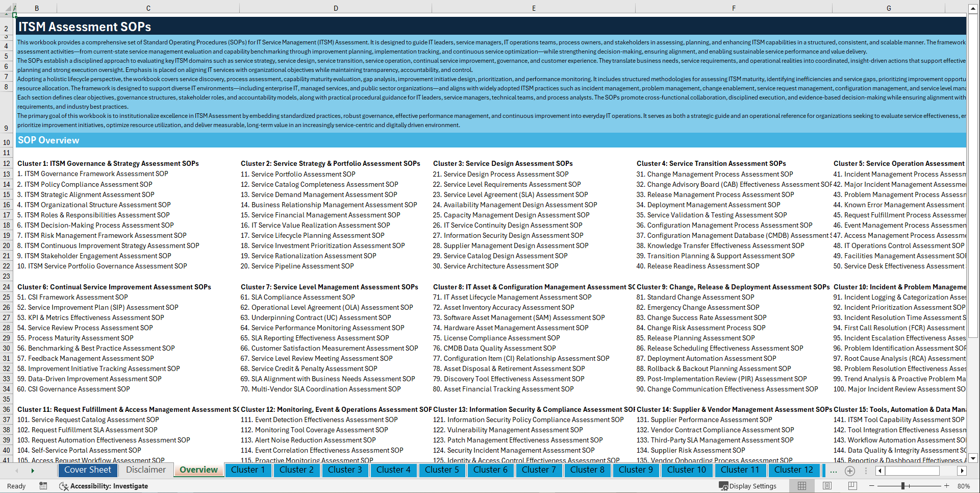Screen dimensions: 980x493
Task: Switch to the Cover Sheet tab
Action: pos(88,470)
